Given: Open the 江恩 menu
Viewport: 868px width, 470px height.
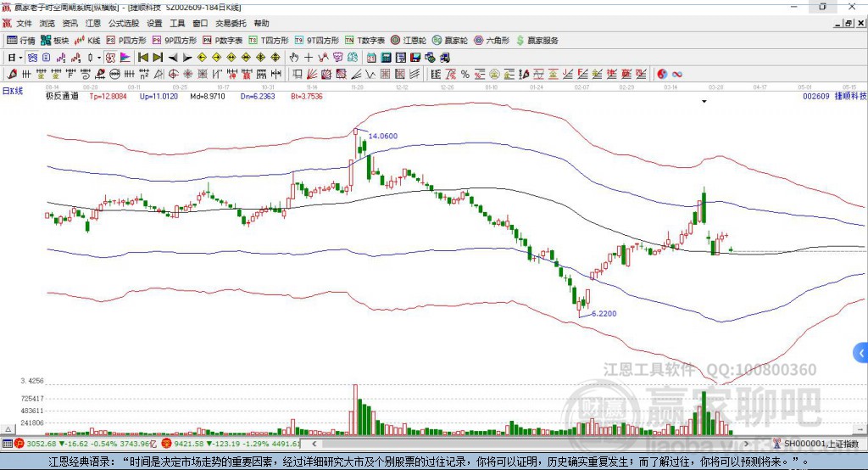Looking at the screenshot, I should pyautogui.click(x=93, y=23).
